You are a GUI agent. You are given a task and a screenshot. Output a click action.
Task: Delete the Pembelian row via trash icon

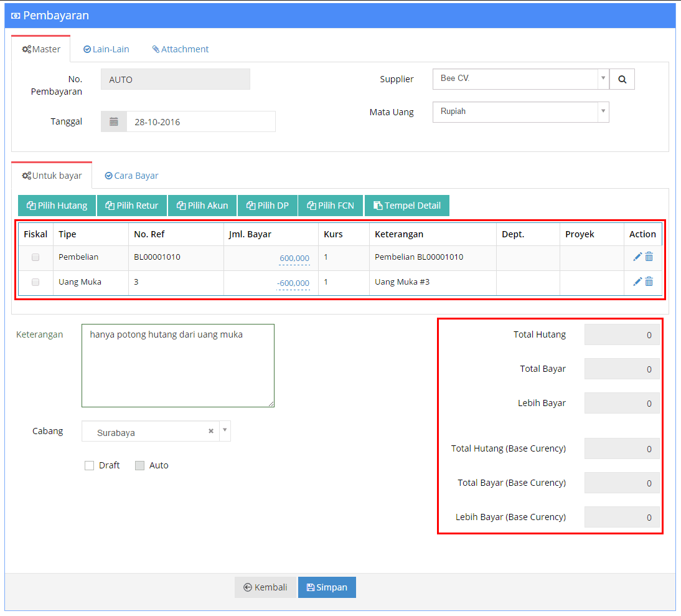649,257
